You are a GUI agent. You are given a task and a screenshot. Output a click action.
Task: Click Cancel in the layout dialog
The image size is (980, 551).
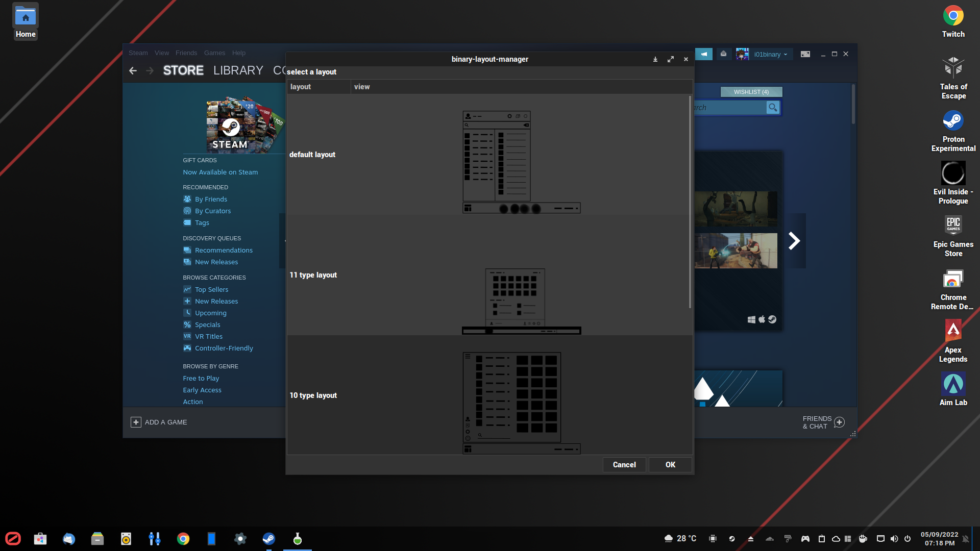point(624,465)
